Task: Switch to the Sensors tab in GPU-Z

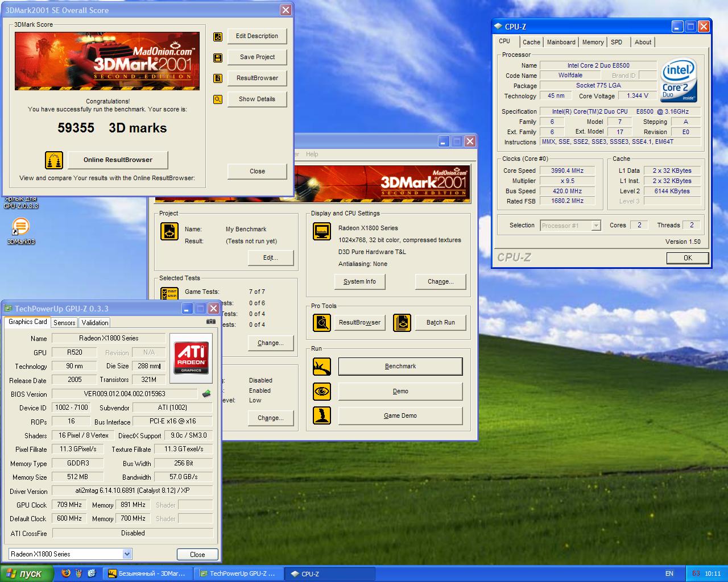Action: click(x=64, y=322)
